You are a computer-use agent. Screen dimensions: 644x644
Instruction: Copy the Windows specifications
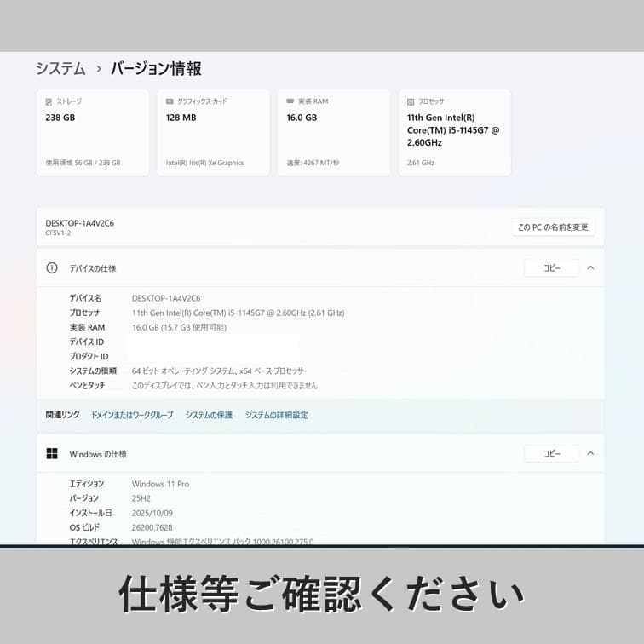(552, 453)
